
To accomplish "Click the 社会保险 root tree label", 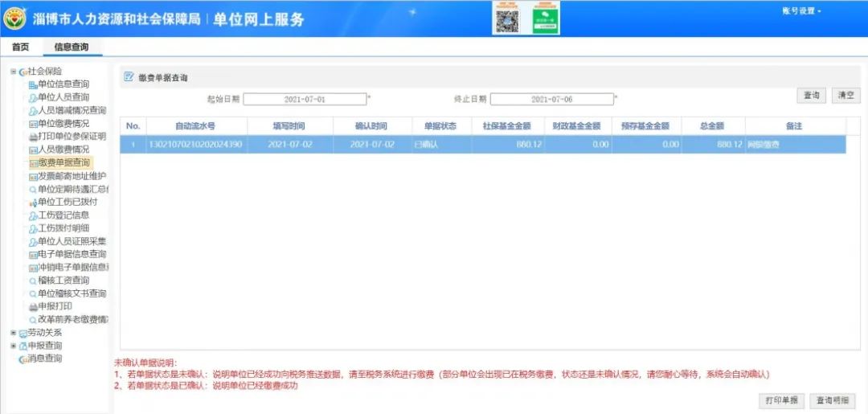I will (x=45, y=72).
